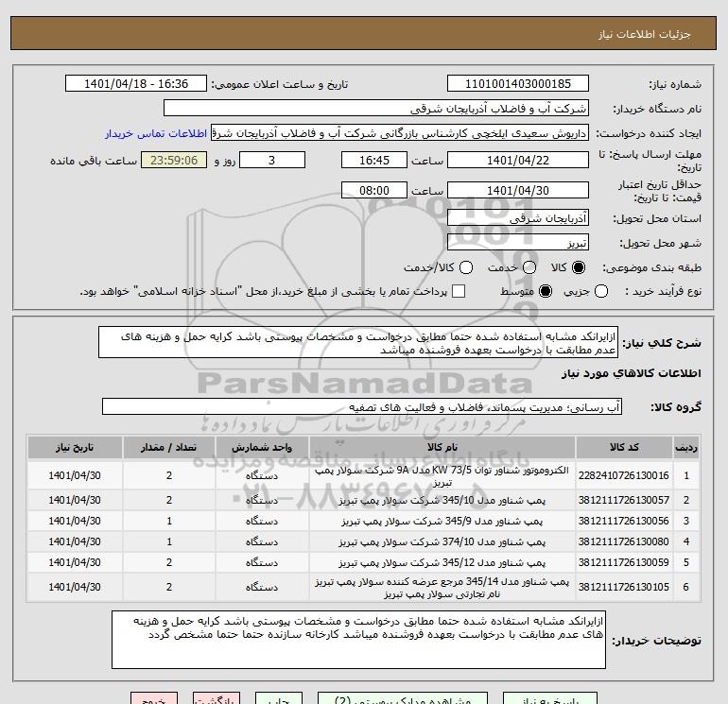The image size is (728, 704).
Task: Click the توضیحات خریدار notes box
Action: click(359, 640)
